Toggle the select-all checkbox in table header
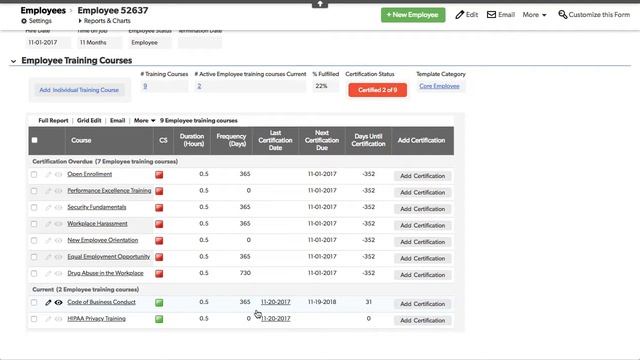 [35, 140]
